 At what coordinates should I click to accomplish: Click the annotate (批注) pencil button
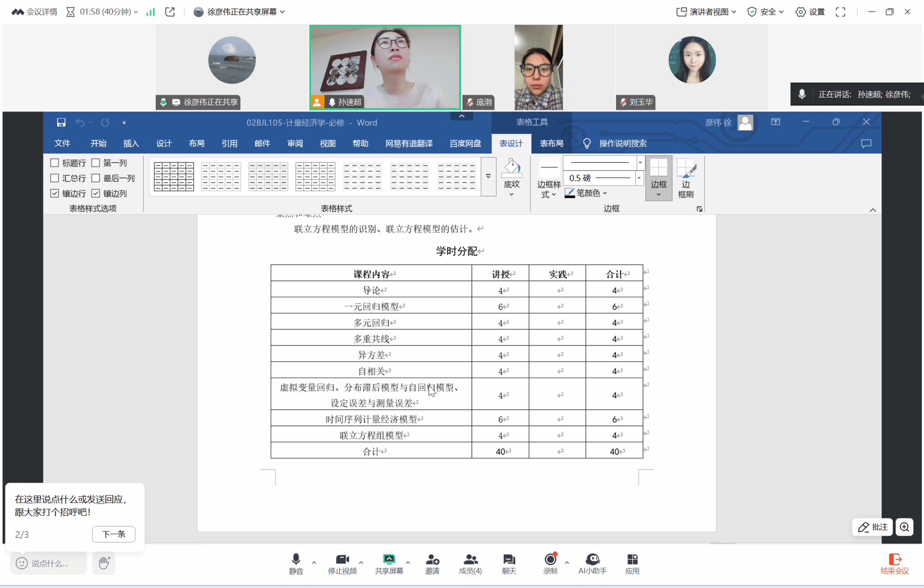(x=873, y=527)
